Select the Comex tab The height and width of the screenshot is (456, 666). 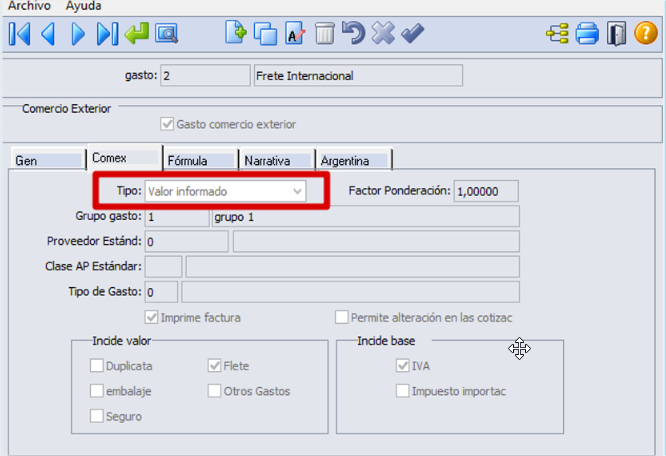[125, 158]
